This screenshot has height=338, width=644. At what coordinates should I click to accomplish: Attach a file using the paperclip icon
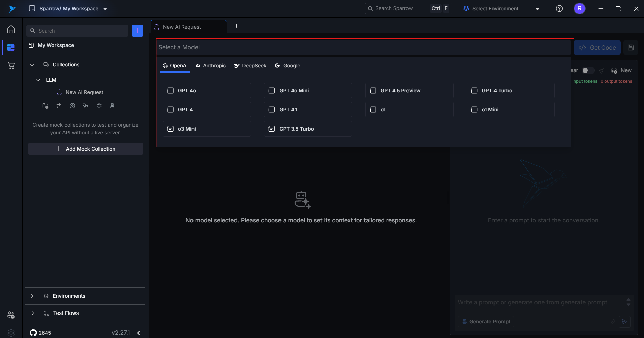613,322
